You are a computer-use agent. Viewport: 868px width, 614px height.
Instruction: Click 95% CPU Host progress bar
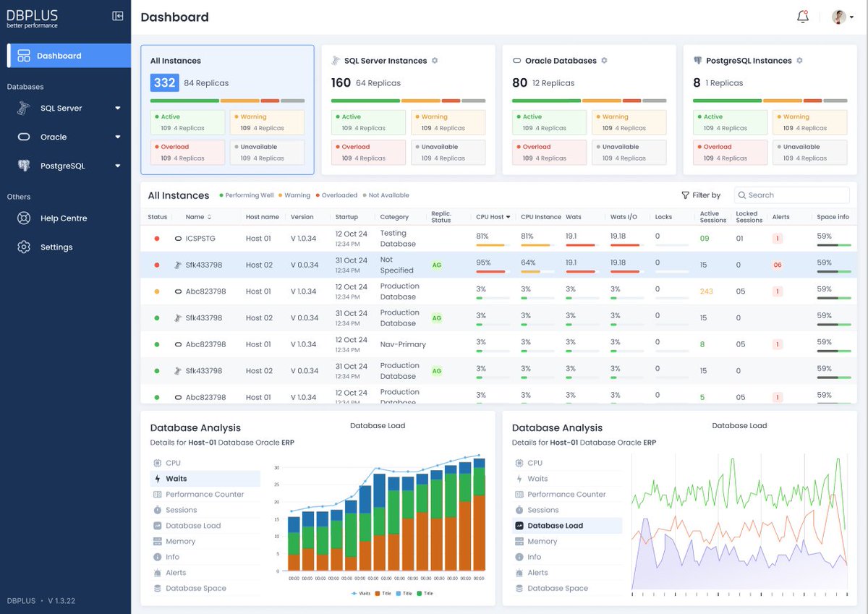pos(493,272)
